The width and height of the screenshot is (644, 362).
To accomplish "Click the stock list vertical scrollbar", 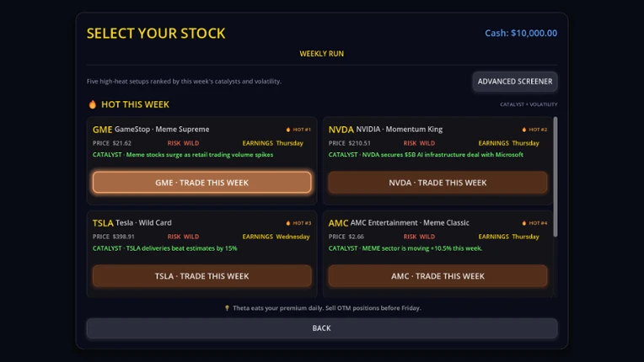I will (x=555, y=177).
